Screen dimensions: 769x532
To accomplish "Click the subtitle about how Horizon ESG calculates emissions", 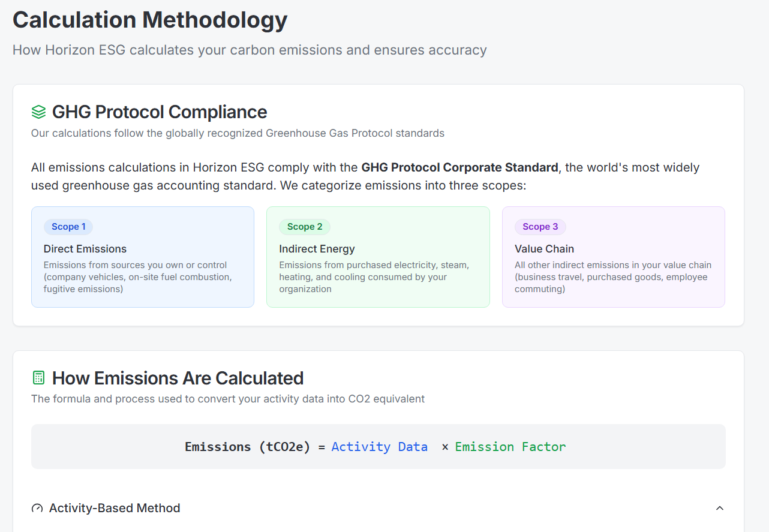I will pos(250,50).
